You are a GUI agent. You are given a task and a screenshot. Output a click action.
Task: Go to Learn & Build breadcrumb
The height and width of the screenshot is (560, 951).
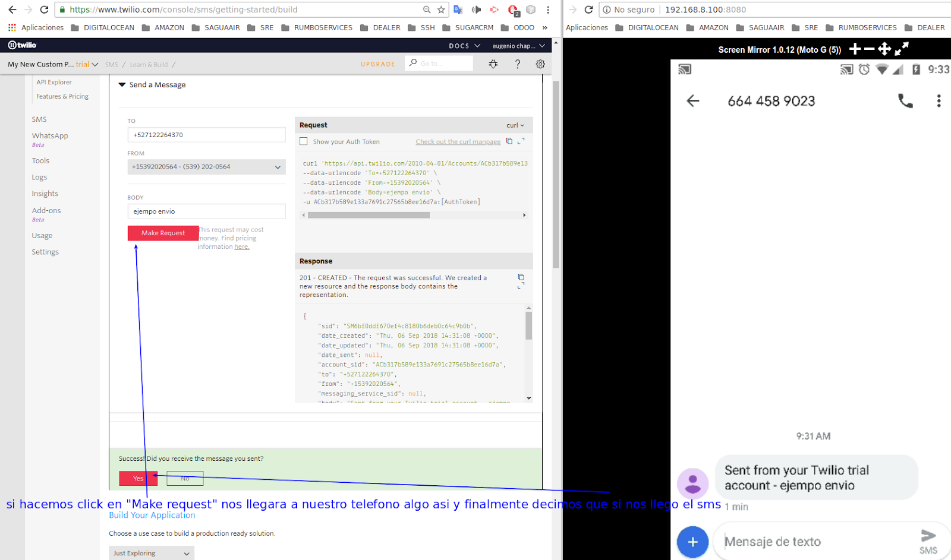pos(149,65)
